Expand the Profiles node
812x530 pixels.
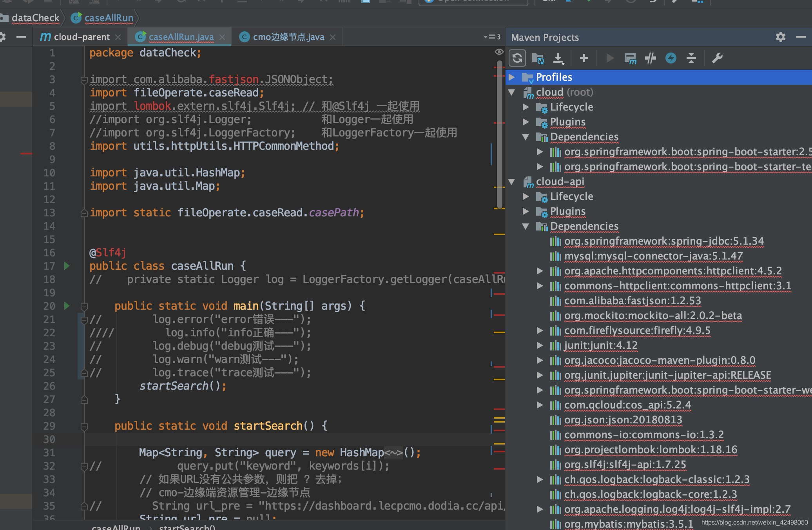click(512, 77)
